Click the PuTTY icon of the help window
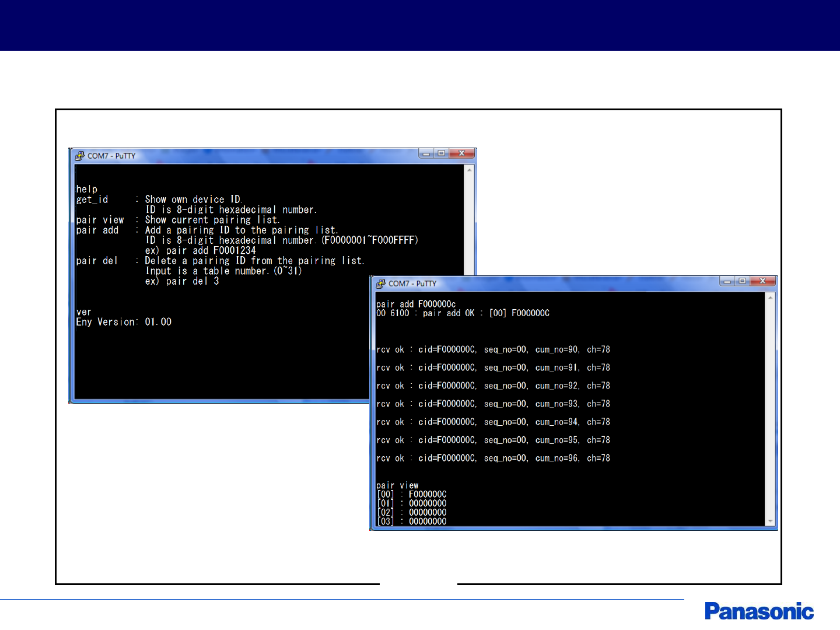840x630 pixels. pos(80,156)
